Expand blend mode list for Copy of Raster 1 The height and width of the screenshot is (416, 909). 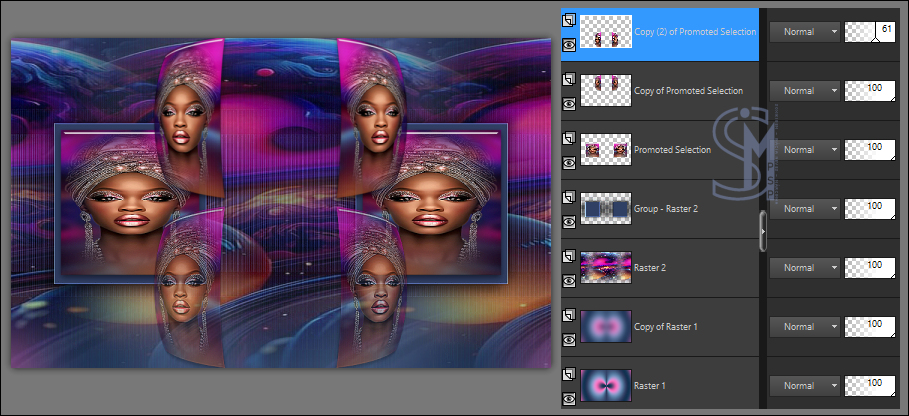(x=804, y=327)
